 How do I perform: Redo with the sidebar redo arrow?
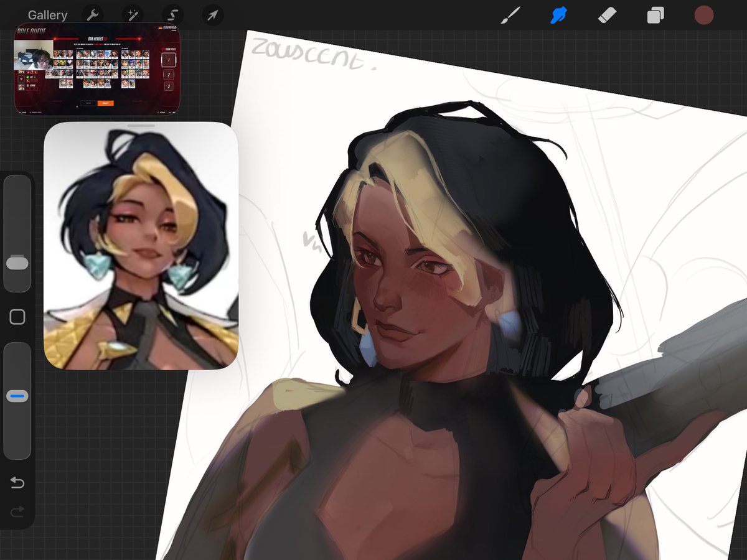(17, 512)
